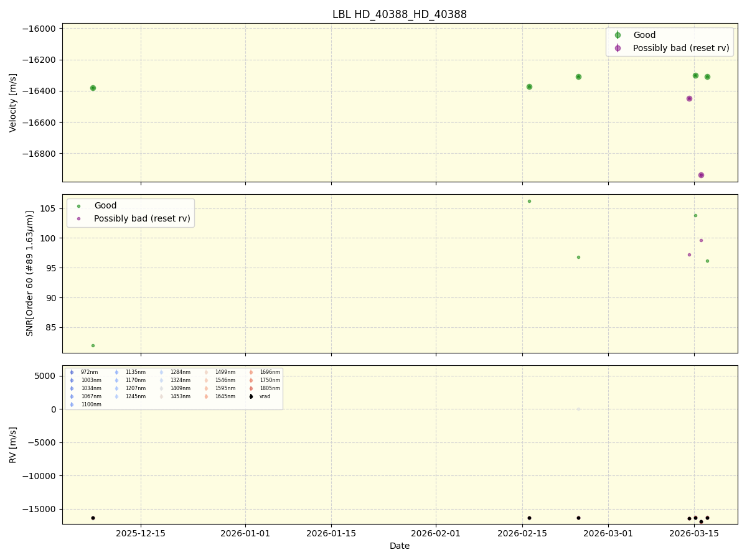This screenshot has width=747, height=560.
Task: Select the purple Possibly bad marker icon
Action: 616,48
